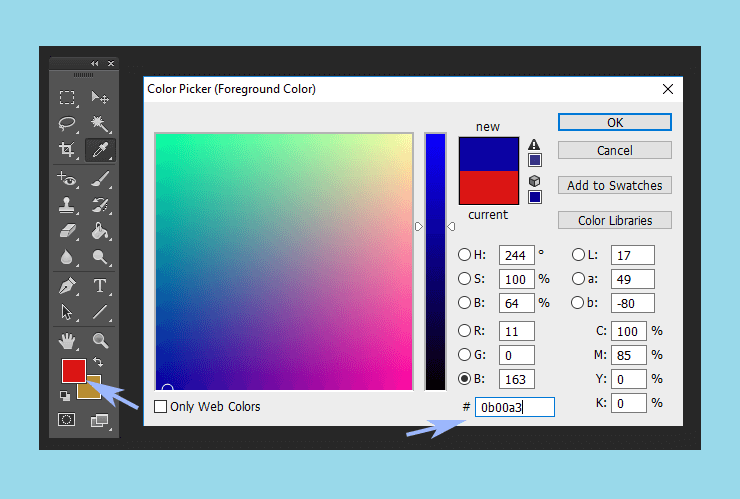Select the Red Eye tool
Viewport: 740px width, 499px height.
(x=67, y=179)
